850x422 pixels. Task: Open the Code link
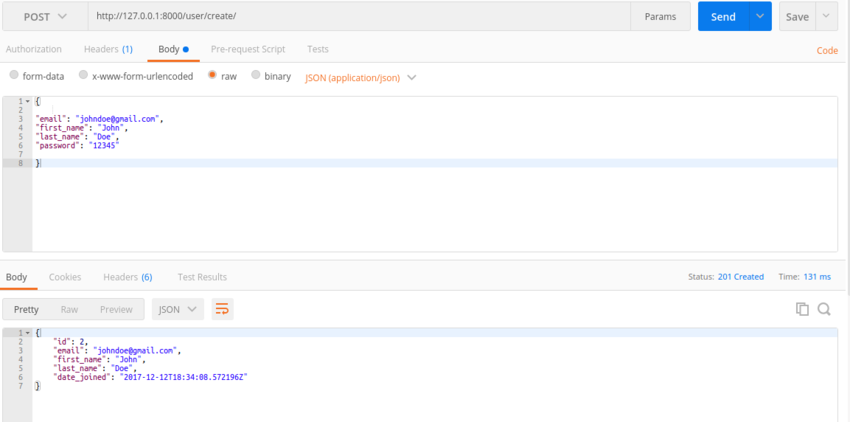tap(827, 50)
